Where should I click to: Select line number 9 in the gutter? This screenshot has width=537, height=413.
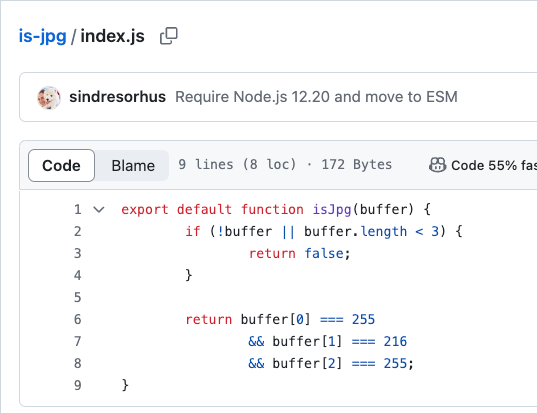pyautogui.click(x=78, y=386)
